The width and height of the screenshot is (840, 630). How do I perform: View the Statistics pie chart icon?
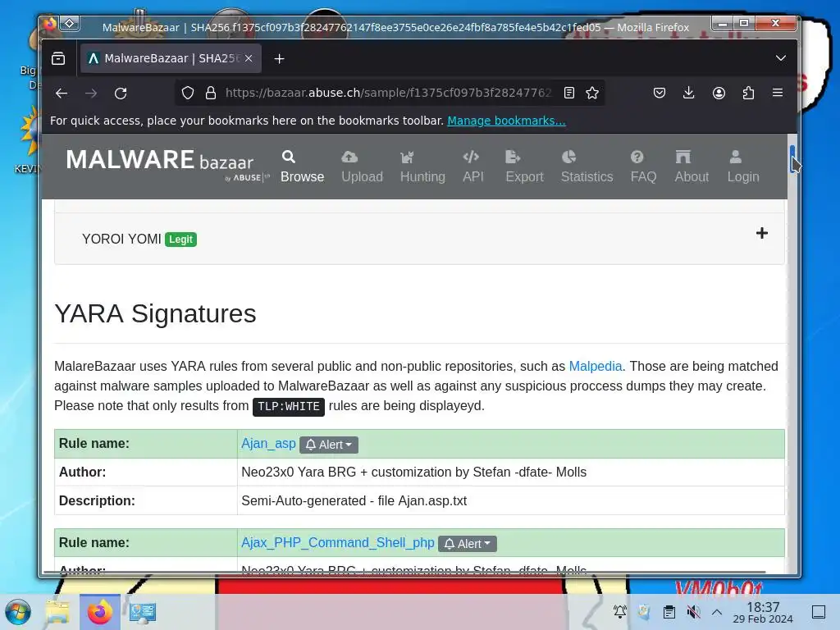(x=569, y=157)
